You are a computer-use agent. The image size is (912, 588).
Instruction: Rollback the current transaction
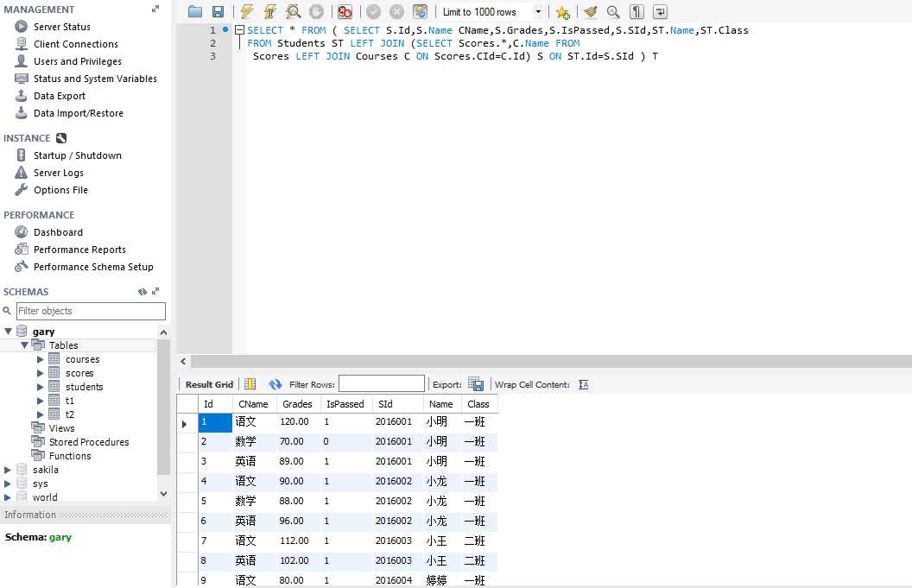coord(396,11)
